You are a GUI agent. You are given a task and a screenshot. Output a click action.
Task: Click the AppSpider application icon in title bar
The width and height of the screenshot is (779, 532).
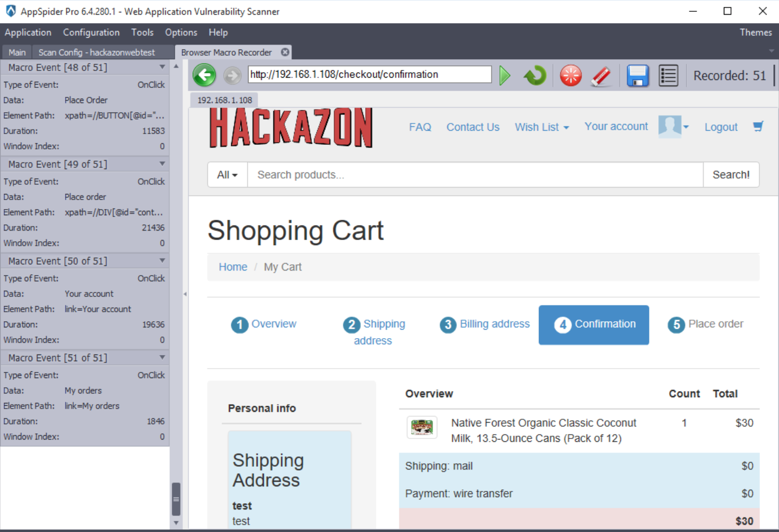point(11,11)
